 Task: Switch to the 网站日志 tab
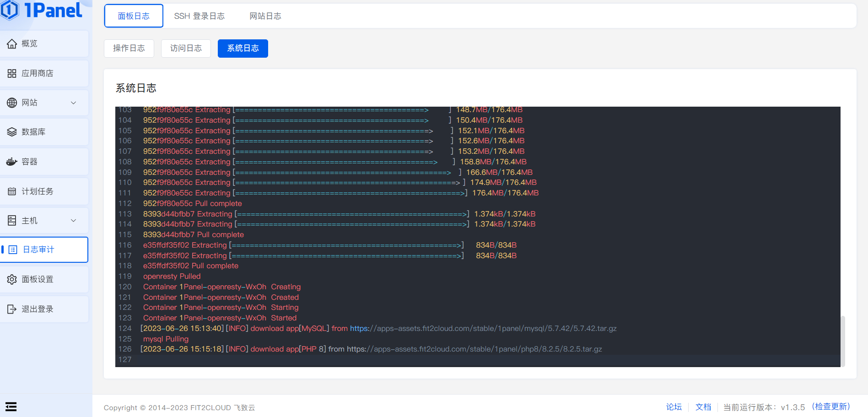(x=265, y=16)
